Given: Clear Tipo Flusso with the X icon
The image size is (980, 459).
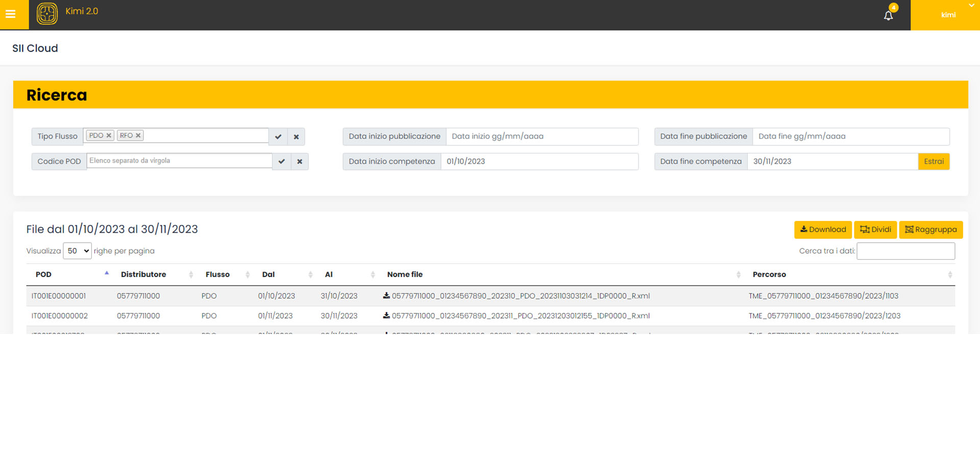Looking at the screenshot, I should (296, 137).
